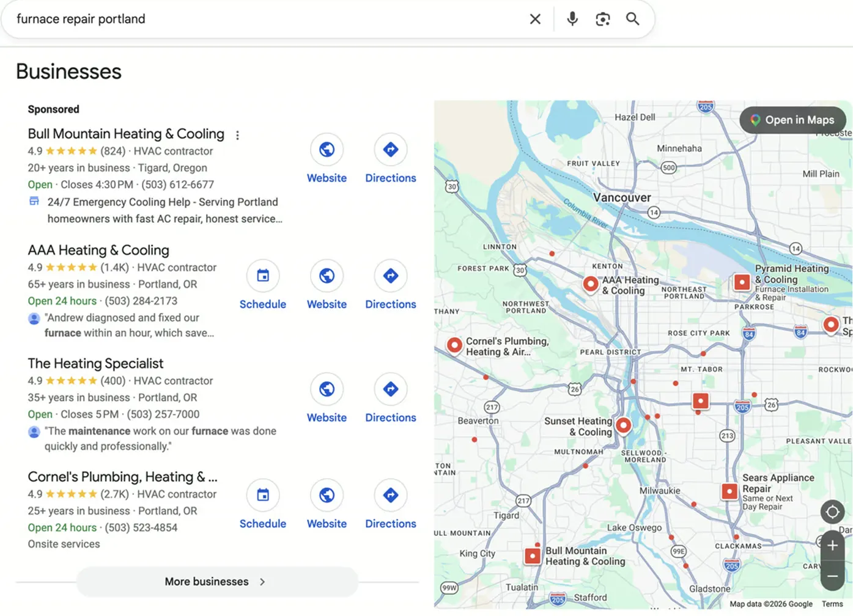Zoom out on the map with minus
The image size is (853, 616).
point(832,576)
